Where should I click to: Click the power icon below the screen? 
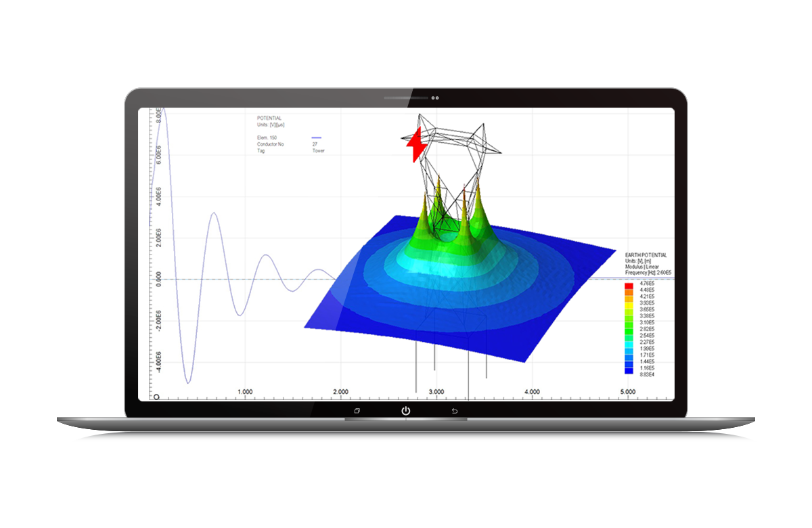(406, 412)
